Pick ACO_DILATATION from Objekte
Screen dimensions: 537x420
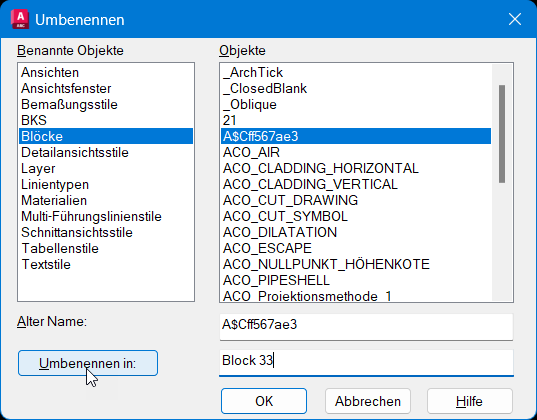pyautogui.click(x=356, y=232)
